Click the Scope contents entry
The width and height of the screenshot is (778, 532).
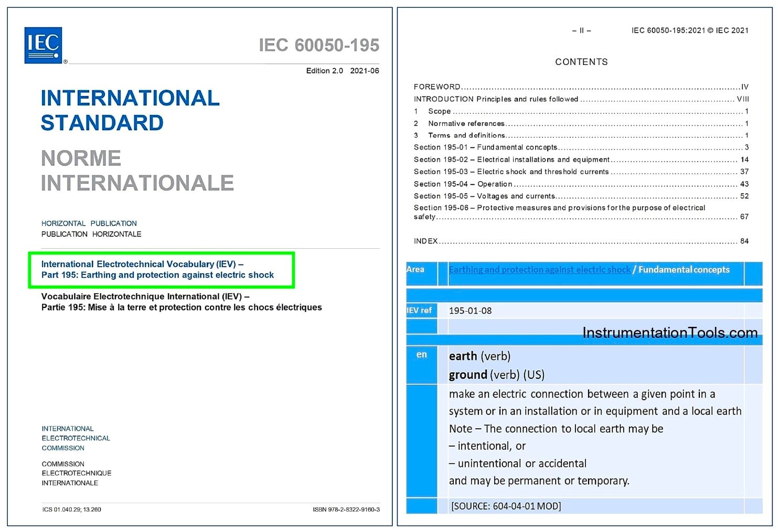tap(581, 111)
